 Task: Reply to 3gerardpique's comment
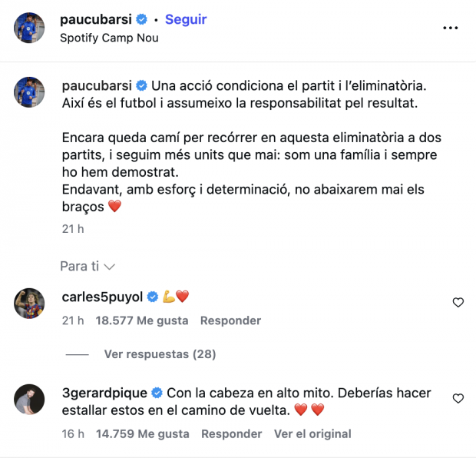(231, 434)
